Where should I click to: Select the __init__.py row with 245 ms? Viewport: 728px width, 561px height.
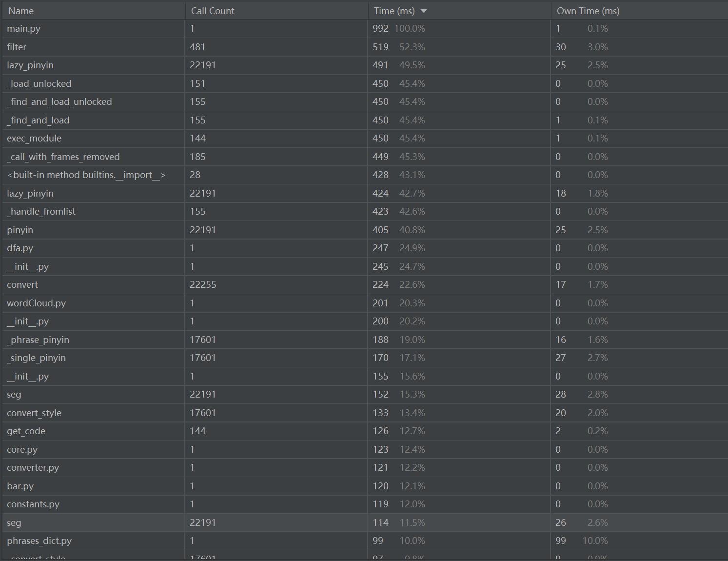(365, 266)
